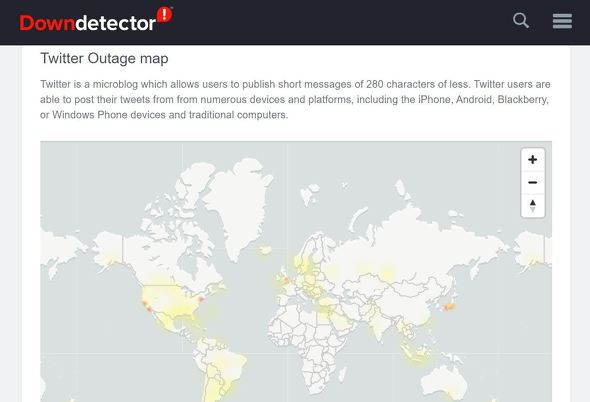Click the New York outage hotspot
590x402 pixels.
201,299
